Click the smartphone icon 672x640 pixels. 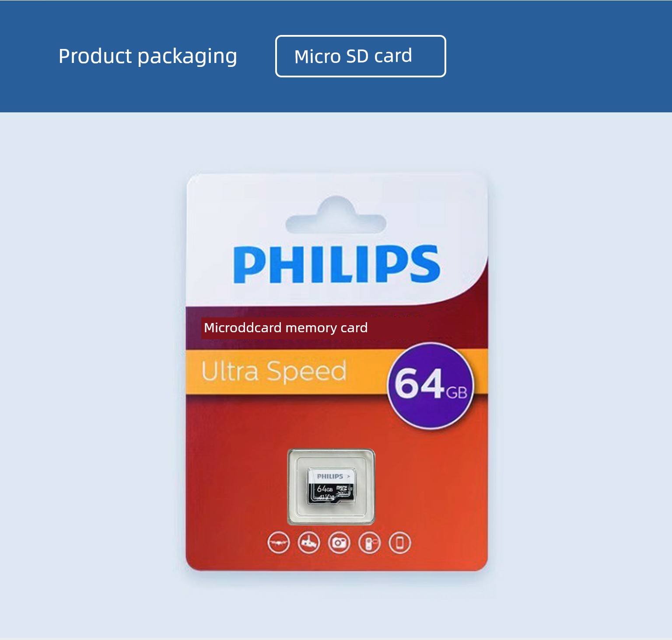point(400,543)
